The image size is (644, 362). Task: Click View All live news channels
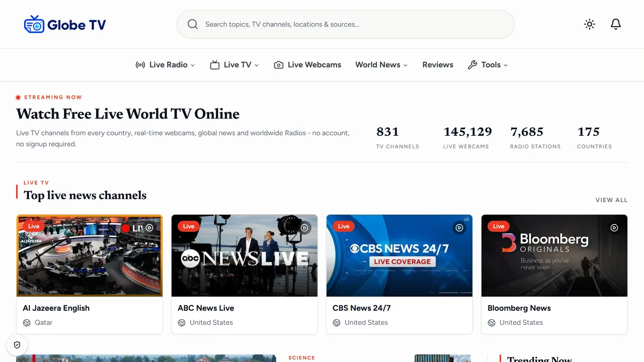tap(611, 200)
